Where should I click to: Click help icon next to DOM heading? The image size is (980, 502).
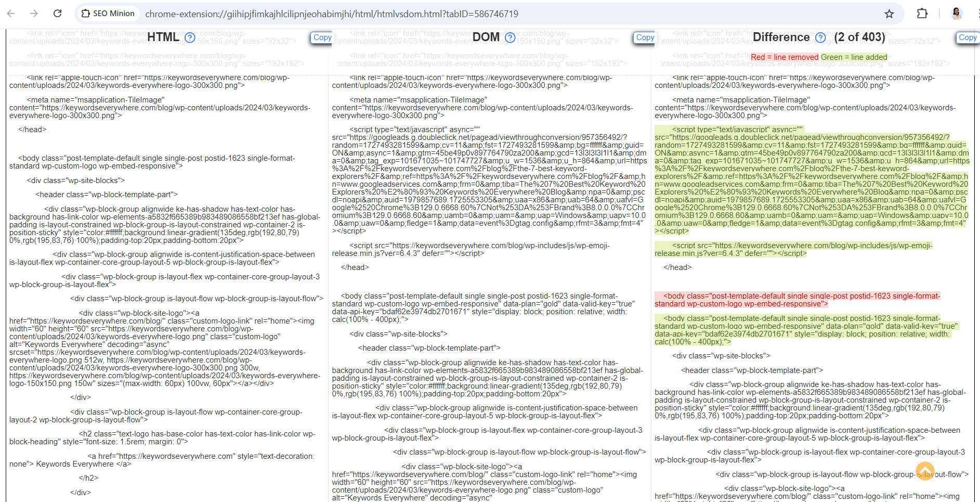click(510, 37)
